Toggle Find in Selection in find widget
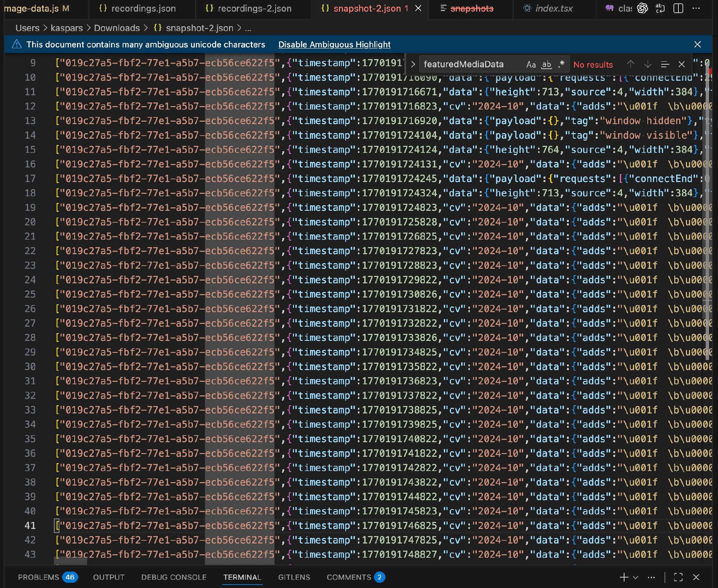Viewport: 718px width, 588px height. click(x=665, y=64)
